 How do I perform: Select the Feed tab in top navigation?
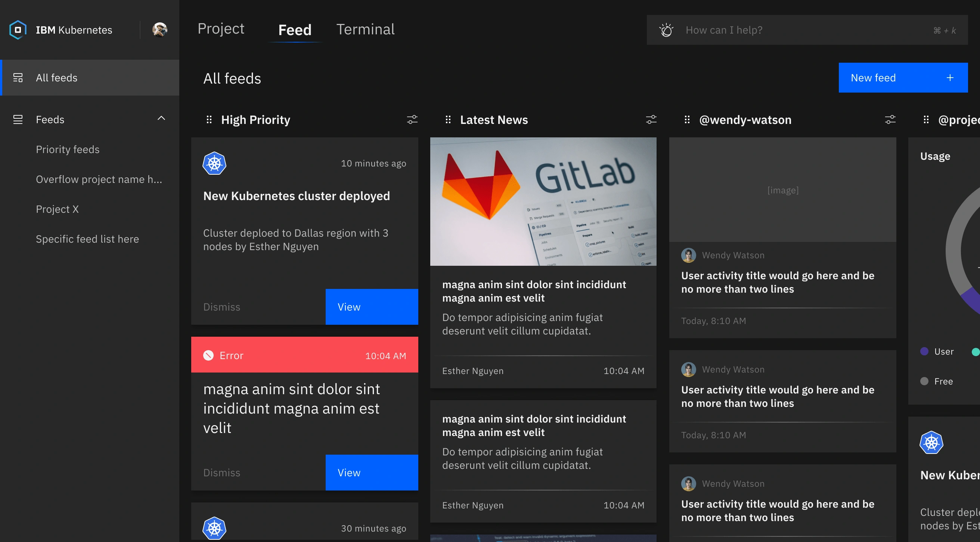(294, 29)
